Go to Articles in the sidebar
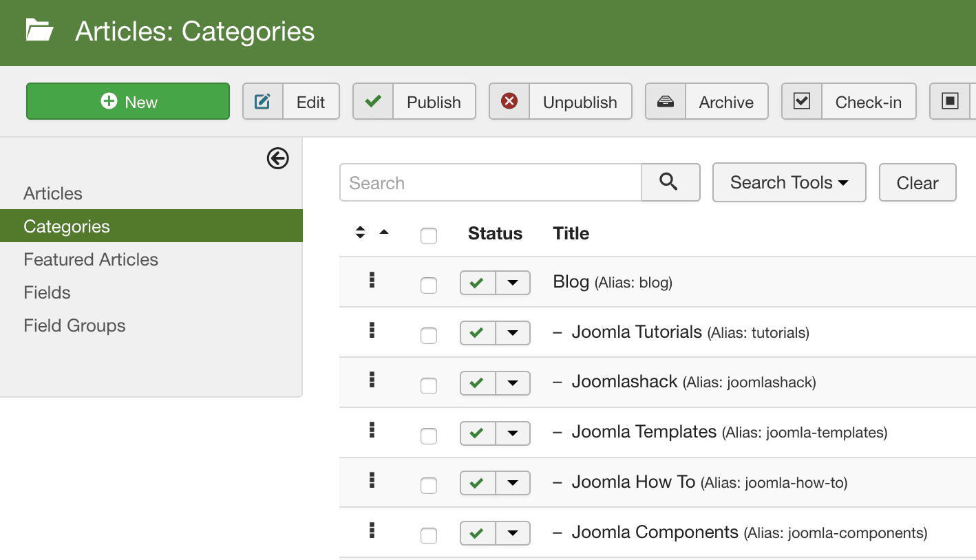The height and width of the screenshot is (560, 976). pyautogui.click(x=53, y=193)
